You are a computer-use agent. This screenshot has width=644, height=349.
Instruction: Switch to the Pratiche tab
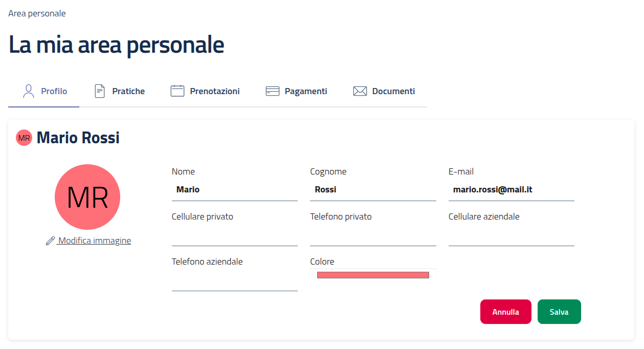(128, 91)
